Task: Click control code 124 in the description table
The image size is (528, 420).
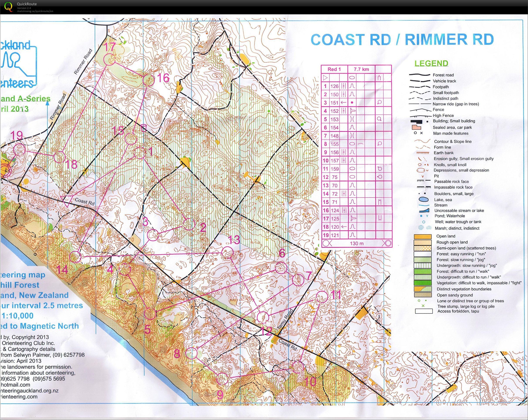Action: (334, 210)
